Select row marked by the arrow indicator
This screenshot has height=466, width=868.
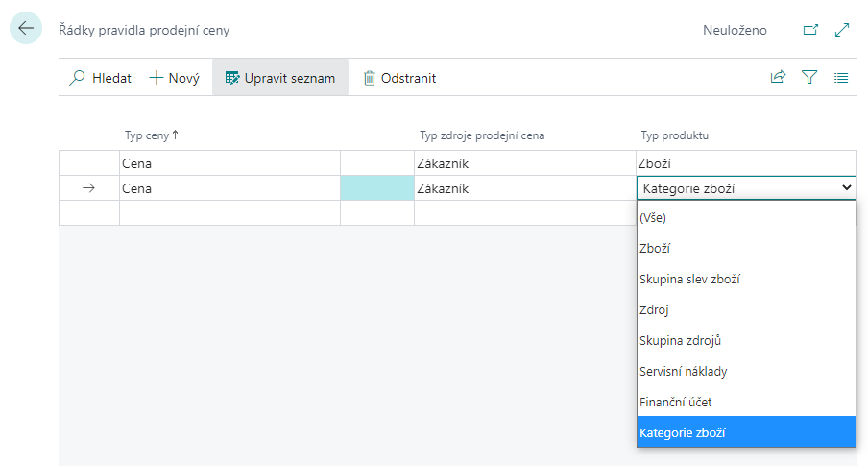pos(89,188)
